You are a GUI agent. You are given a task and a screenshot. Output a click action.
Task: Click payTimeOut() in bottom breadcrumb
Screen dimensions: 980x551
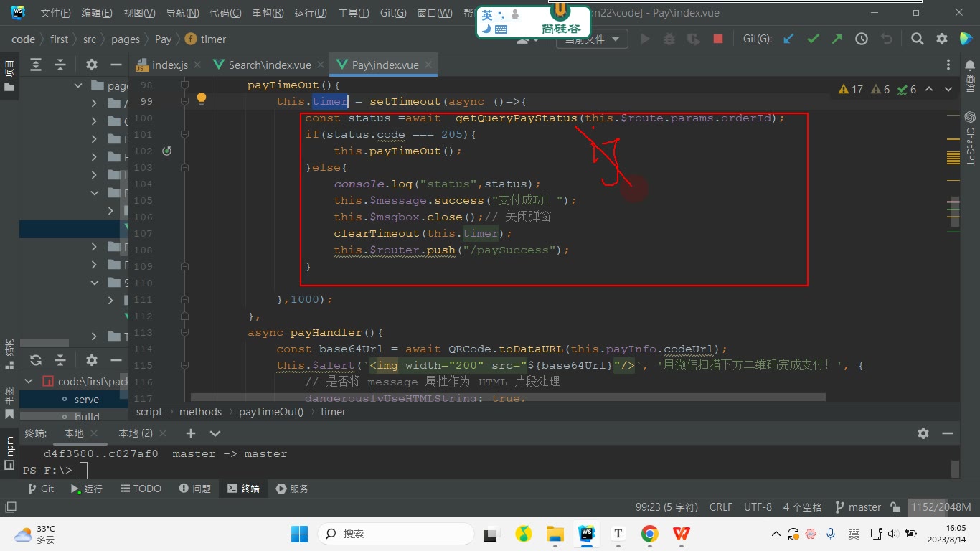click(271, 412)
